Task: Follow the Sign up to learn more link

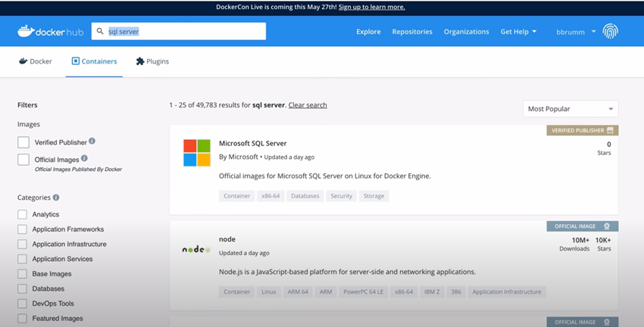Action: click(x=372, y=7)
